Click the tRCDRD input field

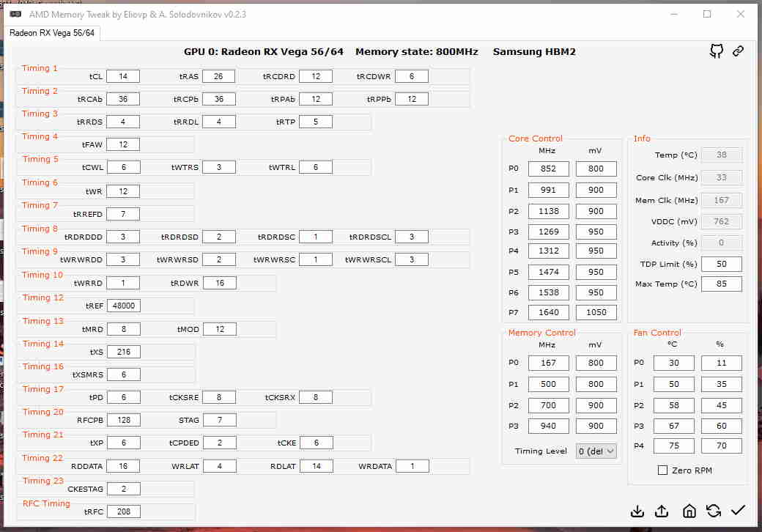pyautogui.click(x=316, y=76)
